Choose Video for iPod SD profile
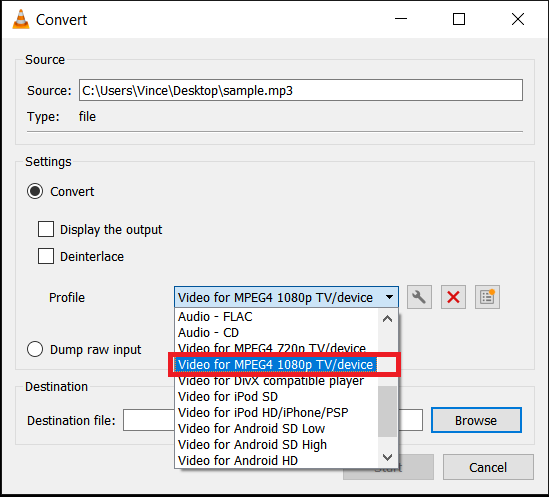The image size is (549, 497). [x=276, y=396]
